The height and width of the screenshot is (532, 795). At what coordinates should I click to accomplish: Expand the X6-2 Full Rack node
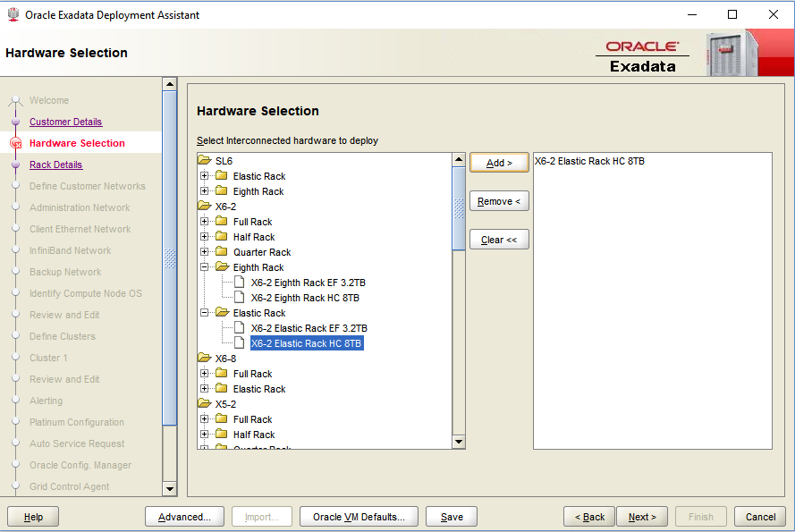point(205,222)
